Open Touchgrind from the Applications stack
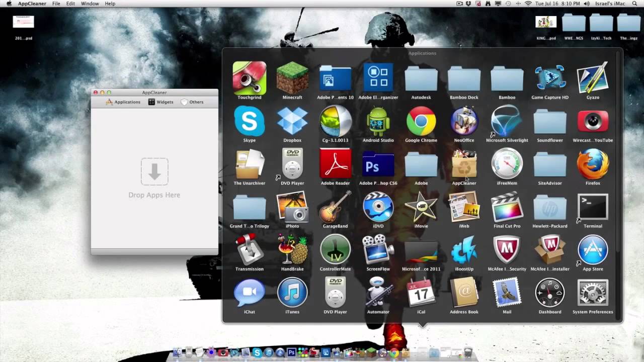The width and height of the screenshot is (644, 362). tap(250, 78)
